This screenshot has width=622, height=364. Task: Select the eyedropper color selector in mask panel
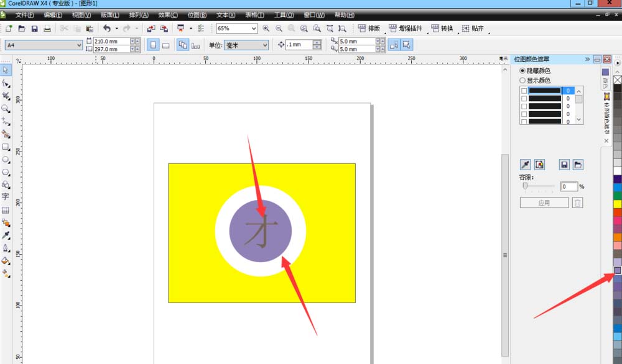[525, 165]
